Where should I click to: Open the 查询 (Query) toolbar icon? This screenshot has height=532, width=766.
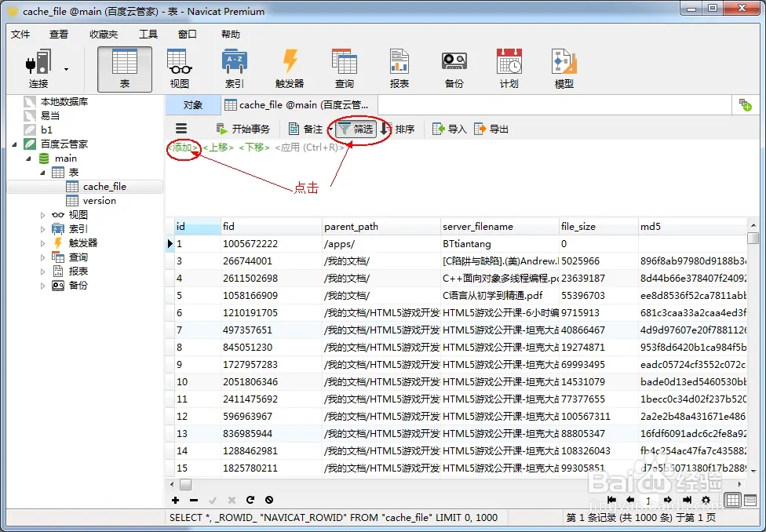(345, 68)
